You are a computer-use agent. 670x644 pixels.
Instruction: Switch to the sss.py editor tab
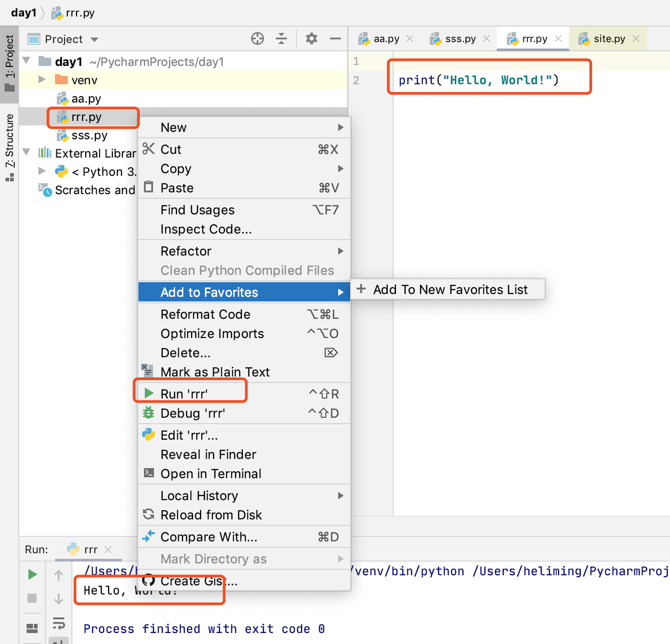(453, 39)
